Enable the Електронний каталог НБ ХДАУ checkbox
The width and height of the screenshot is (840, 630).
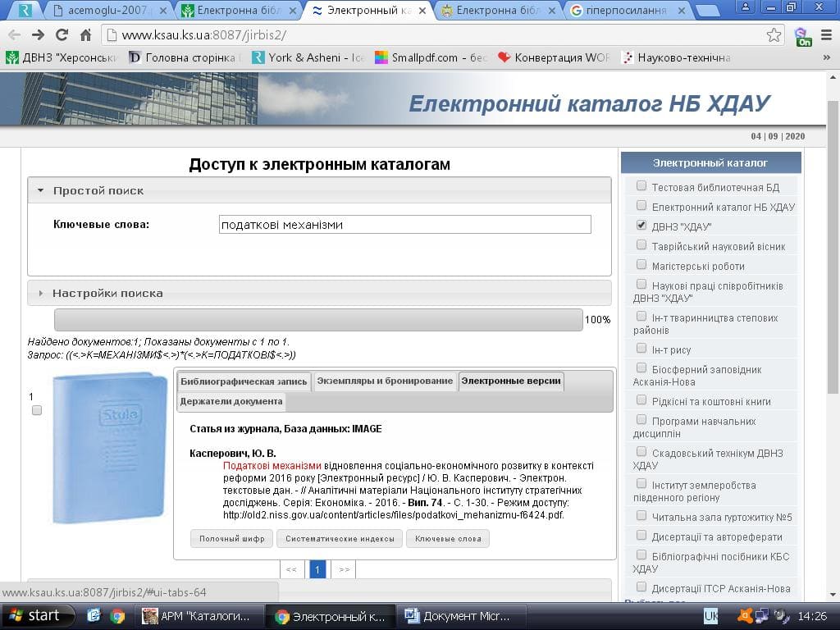click(641, 205)
